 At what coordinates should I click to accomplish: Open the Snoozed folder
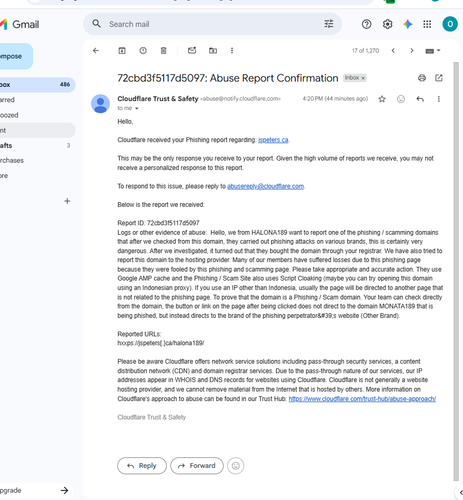point(37,115)
